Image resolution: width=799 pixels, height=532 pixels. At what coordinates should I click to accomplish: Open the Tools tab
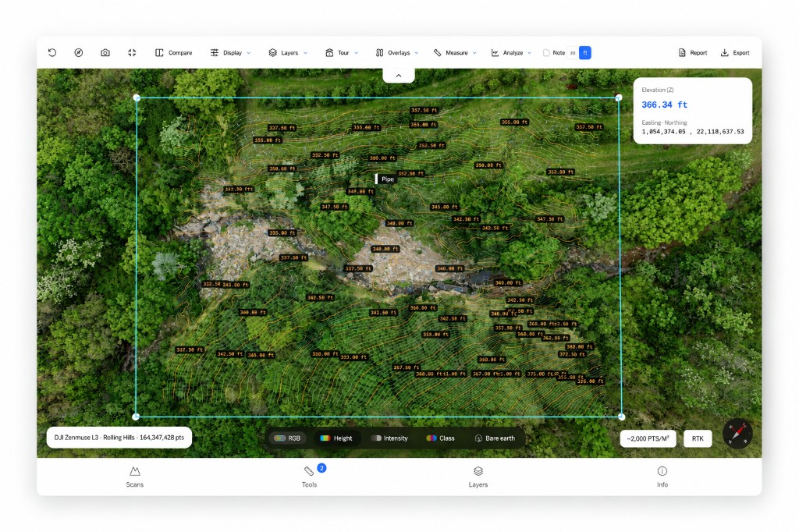[x=309, y=477]
